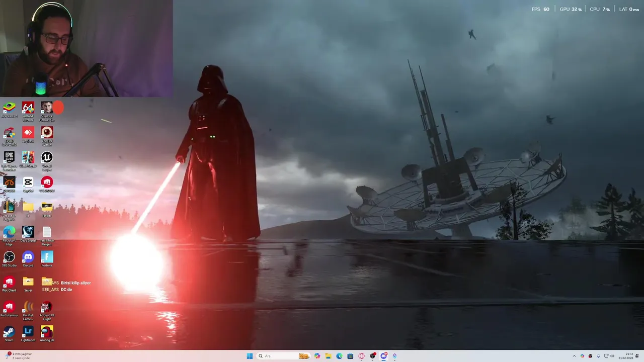Open the CapCut desktop icon
This screenshot has width=644, height=362.
pos(28,184)
